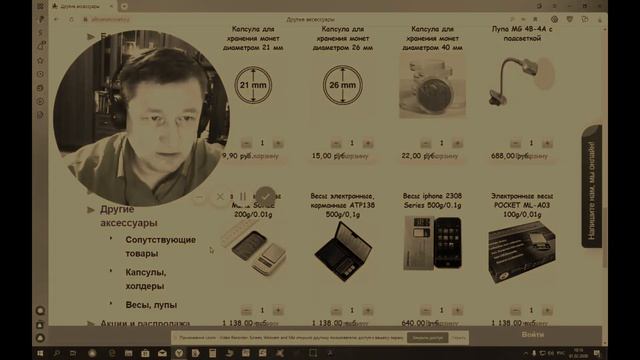Open title Весы электронные карманные ATP138
The image size is (640, 360).
tap(342, 205)
